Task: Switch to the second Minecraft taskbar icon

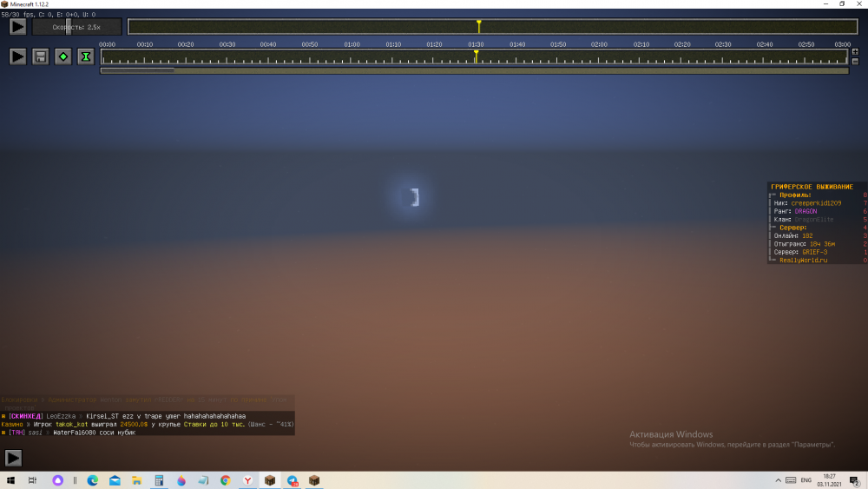Action: [x=314, y=480]
